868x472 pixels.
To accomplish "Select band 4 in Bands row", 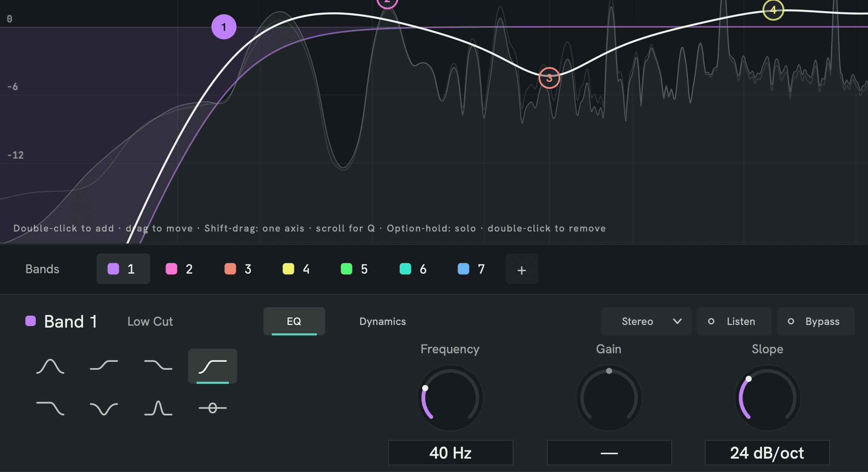I will pos(296,269).
